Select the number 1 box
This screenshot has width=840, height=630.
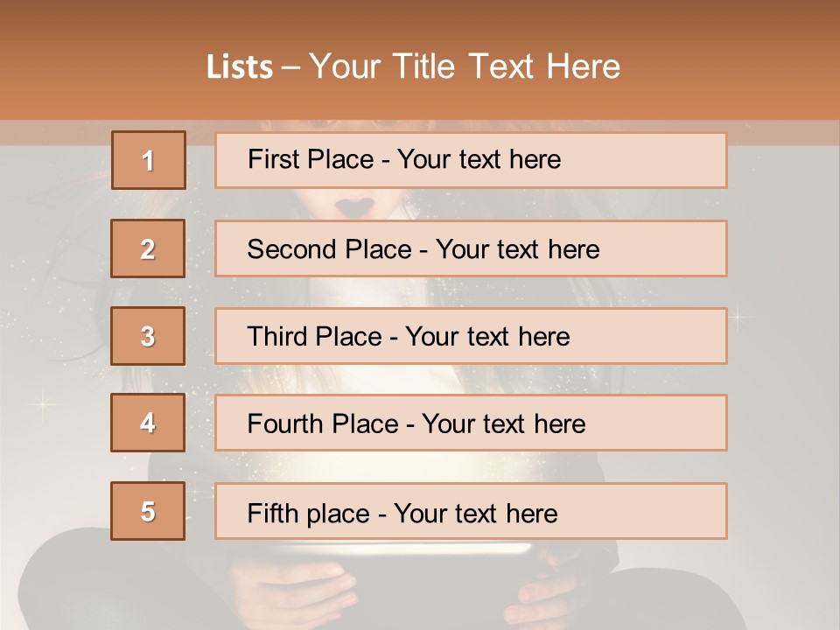[148, 160]
